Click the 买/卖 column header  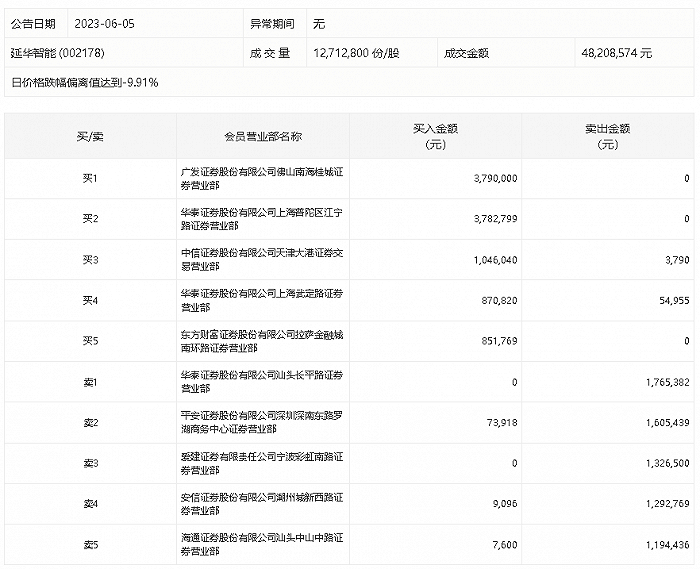click(90, 137)
